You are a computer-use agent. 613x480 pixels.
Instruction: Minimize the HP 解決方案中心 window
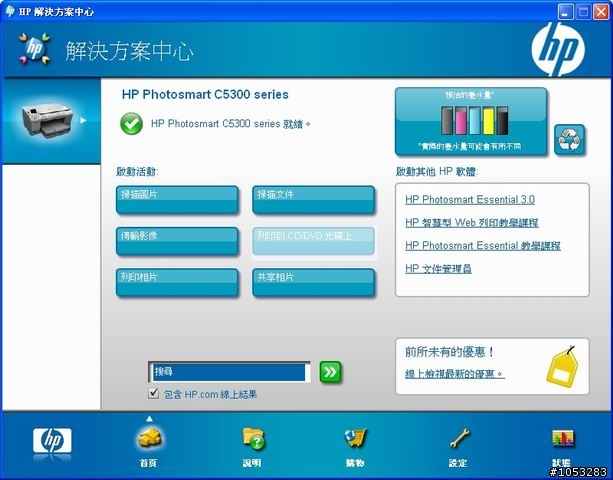pyautogui.click(x=565, y=12)
